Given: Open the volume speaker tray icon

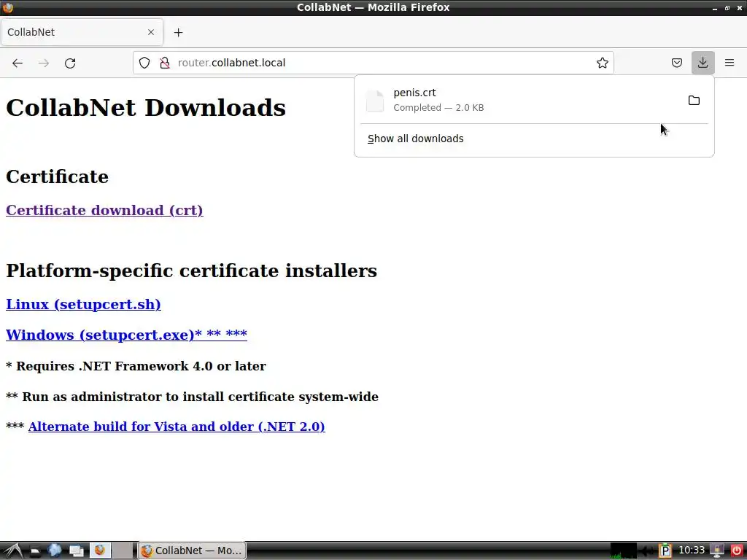Looking at the screenshot, I should coord(646,551).
